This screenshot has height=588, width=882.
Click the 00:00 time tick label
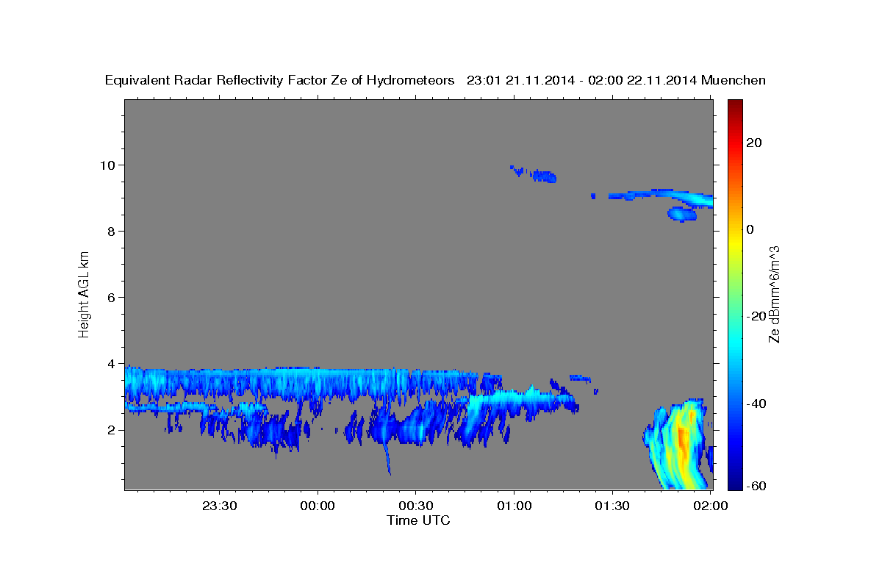[318, 506]
